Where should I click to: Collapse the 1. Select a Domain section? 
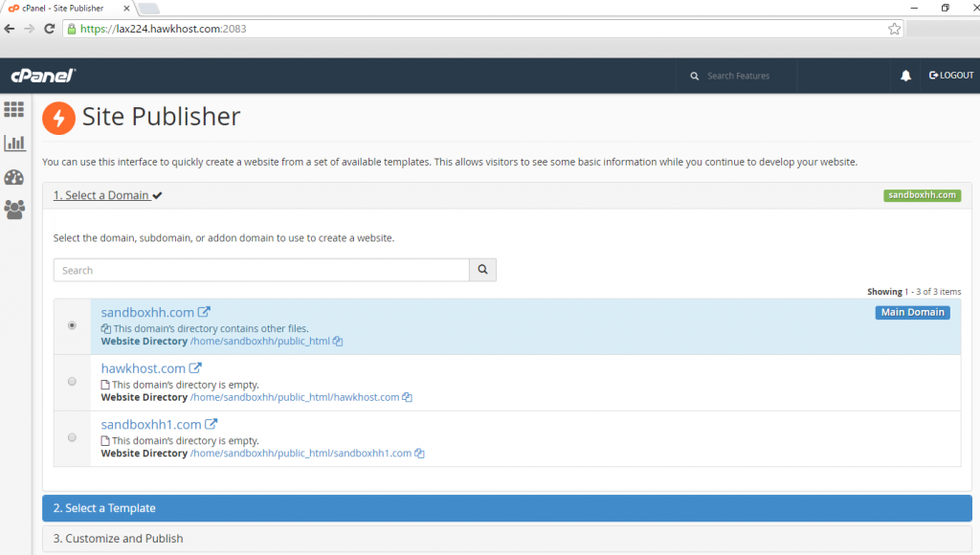pos(101,195)
